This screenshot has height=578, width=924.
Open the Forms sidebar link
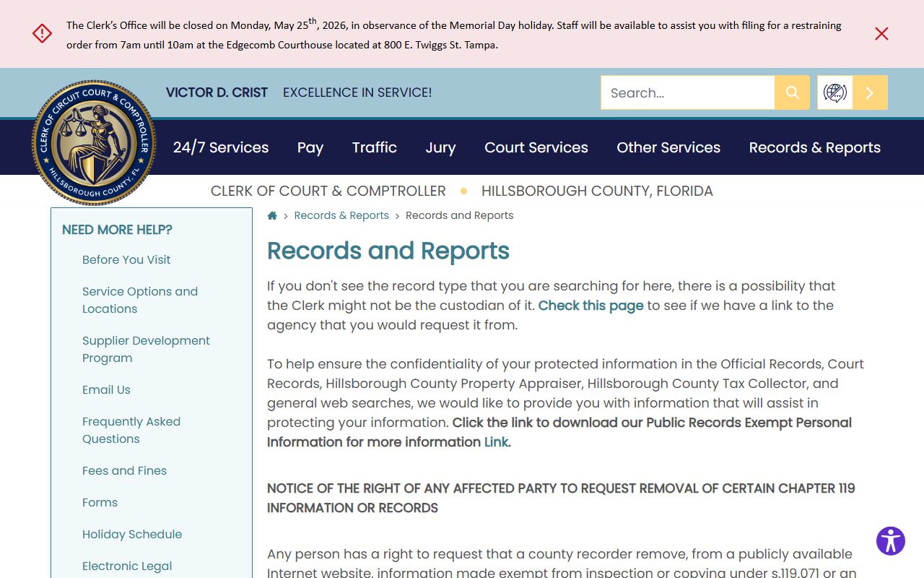(100, 502)
